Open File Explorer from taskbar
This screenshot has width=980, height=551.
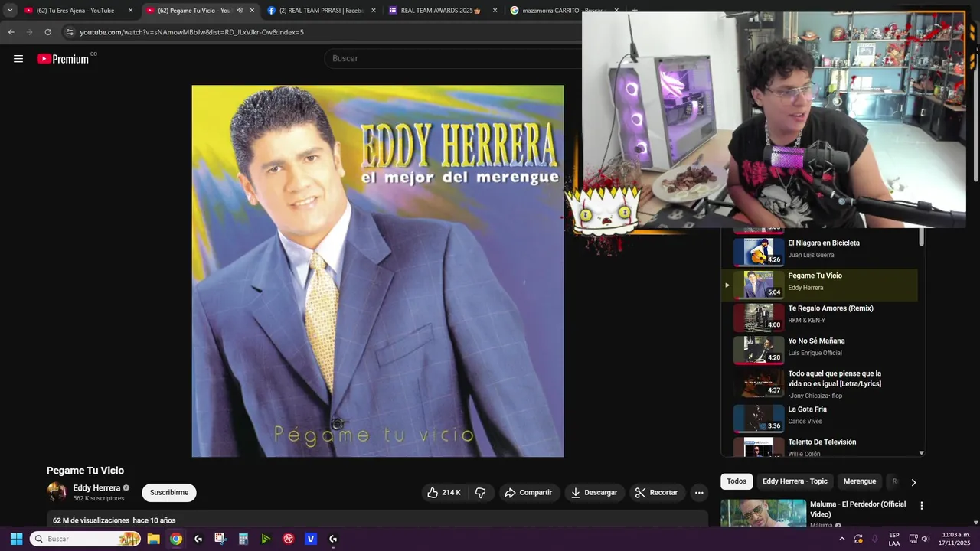(x=153, y=539)
